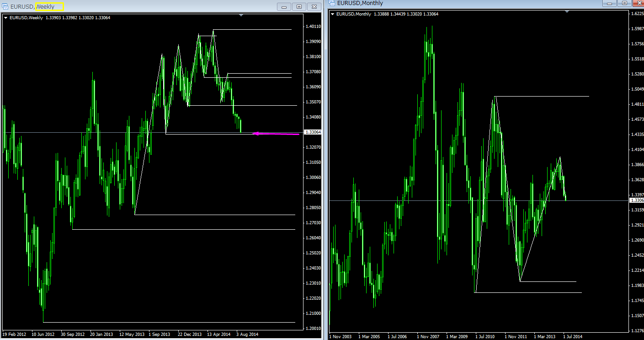The height and width of the screenshot is (340, 644).
Task: Click the EURUSD,Weekly window title bar
Action: coord(137,6)
